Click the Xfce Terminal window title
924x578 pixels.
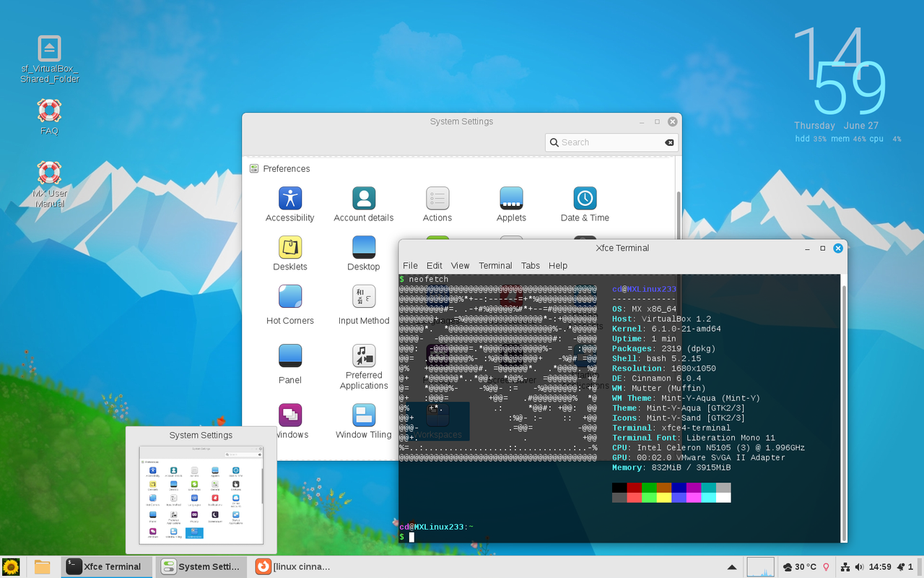coord(622,248)
